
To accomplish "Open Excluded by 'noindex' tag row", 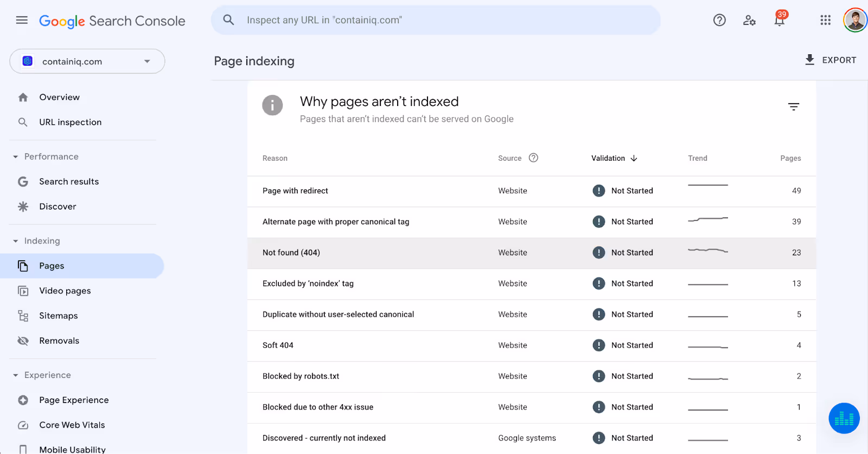I will tap(532, 284).
